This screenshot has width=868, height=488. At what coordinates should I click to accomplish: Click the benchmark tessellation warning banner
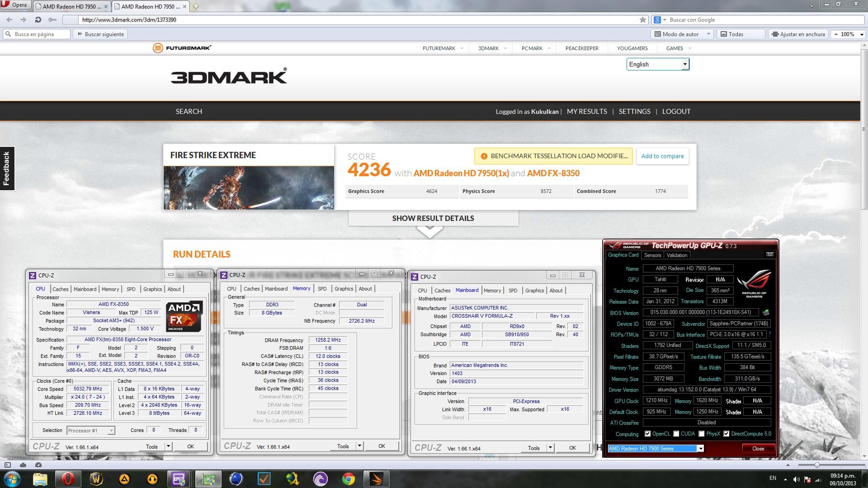(554, 156)
